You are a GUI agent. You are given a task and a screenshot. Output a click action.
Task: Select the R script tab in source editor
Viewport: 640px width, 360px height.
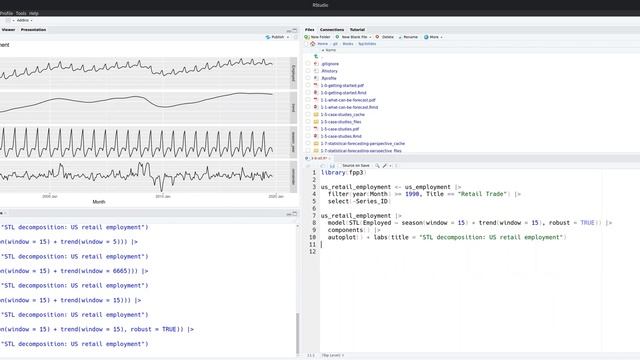pos(319,158)
